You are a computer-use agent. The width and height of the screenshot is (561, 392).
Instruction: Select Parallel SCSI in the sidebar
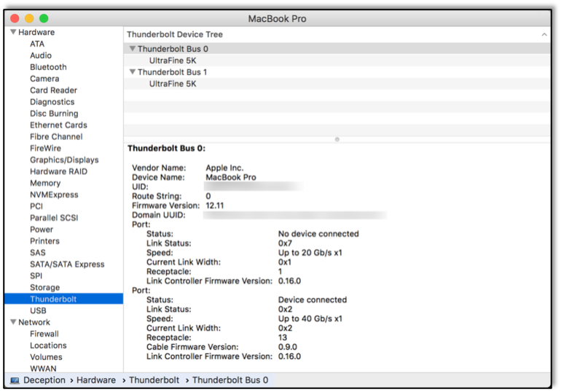(x=54, y=218)
